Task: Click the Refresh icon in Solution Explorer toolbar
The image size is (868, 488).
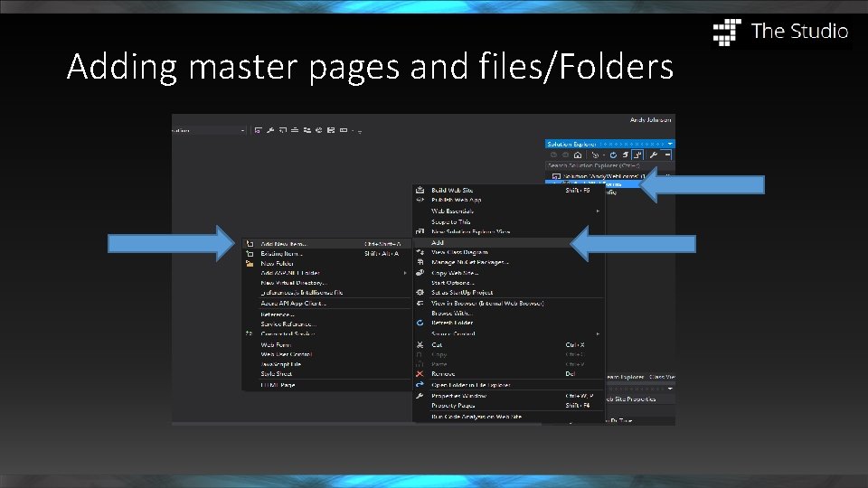Action: pyautogui.click(x=613, y=155)
